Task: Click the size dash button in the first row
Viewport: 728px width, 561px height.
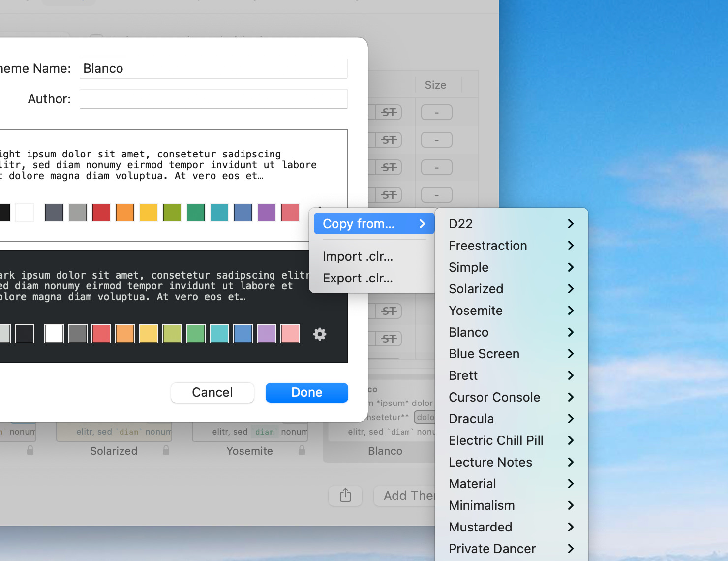Action: pos(436,112)
